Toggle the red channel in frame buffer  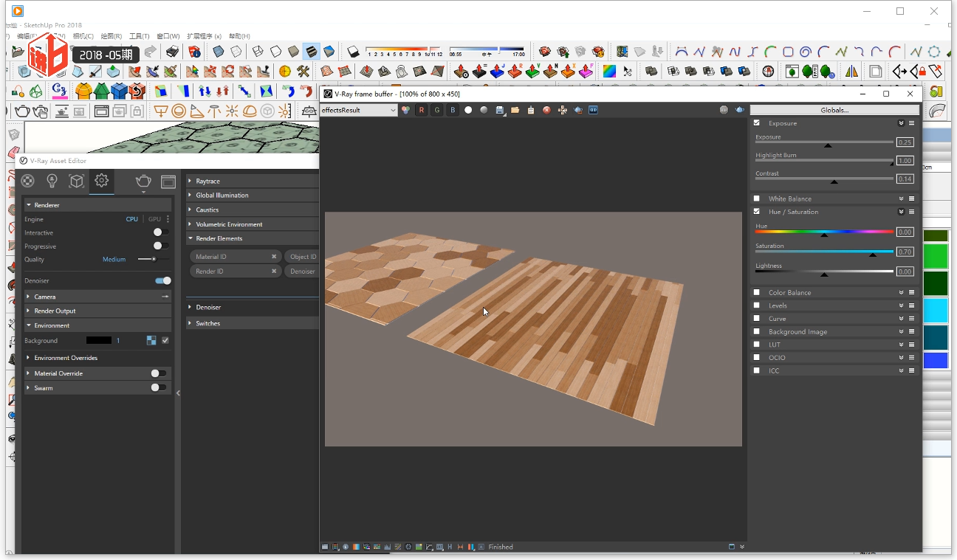421,110
